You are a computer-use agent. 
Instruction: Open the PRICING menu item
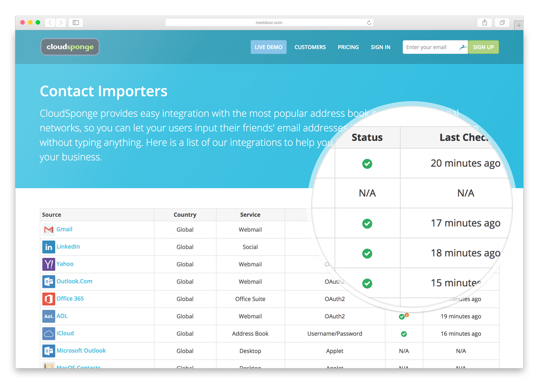348,47
